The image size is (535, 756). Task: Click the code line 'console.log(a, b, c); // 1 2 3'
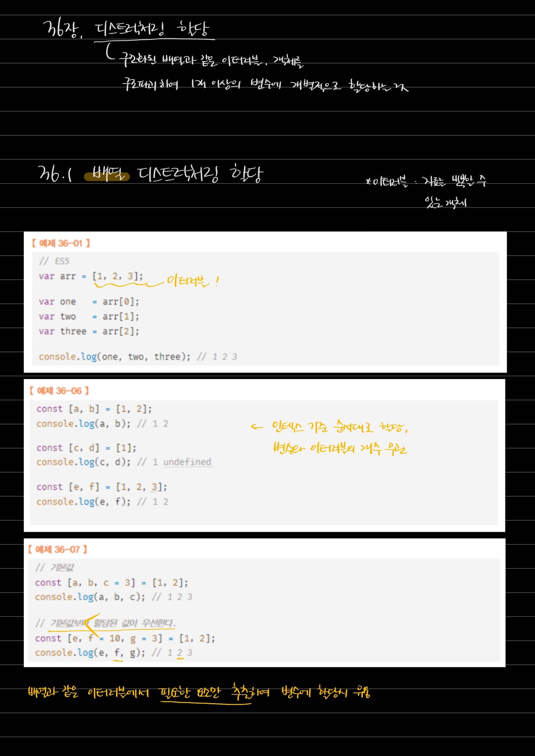point(114,597)
